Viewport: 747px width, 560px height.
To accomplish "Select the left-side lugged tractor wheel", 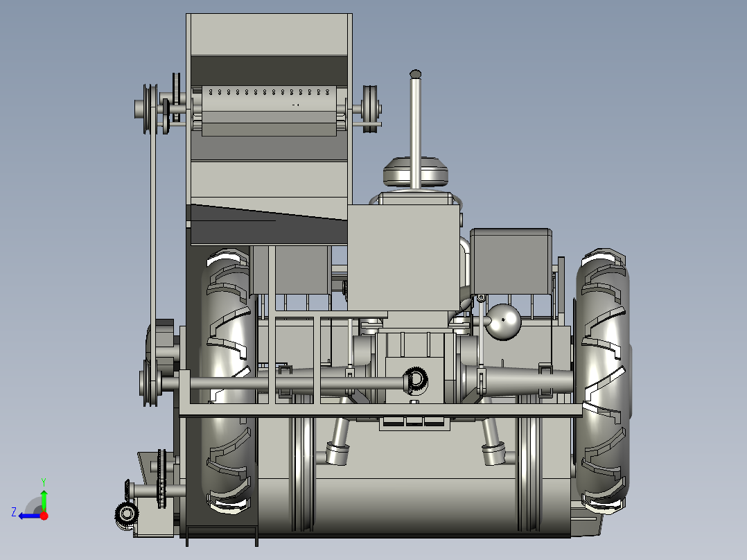I will pos(229,380).
